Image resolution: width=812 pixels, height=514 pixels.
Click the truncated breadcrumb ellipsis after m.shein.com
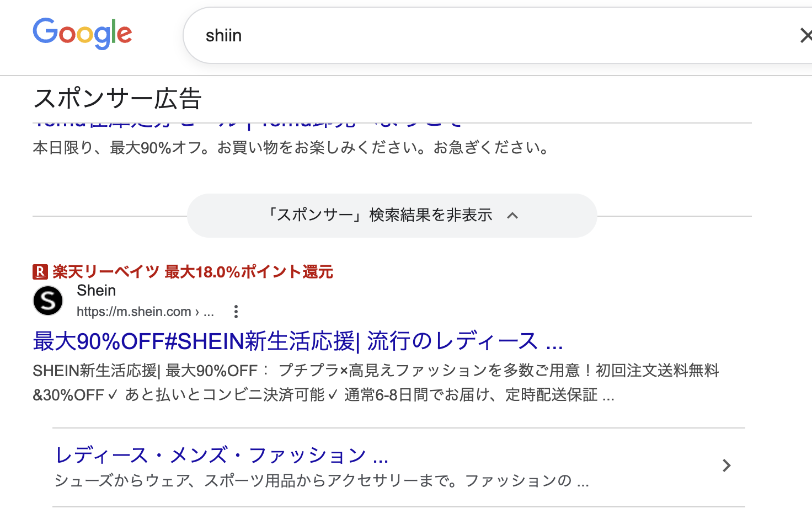[x=209, y=312]
